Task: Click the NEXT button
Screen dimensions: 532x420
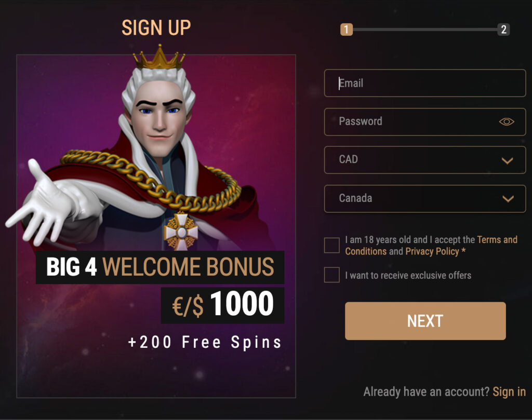Action: pos(425,321)
